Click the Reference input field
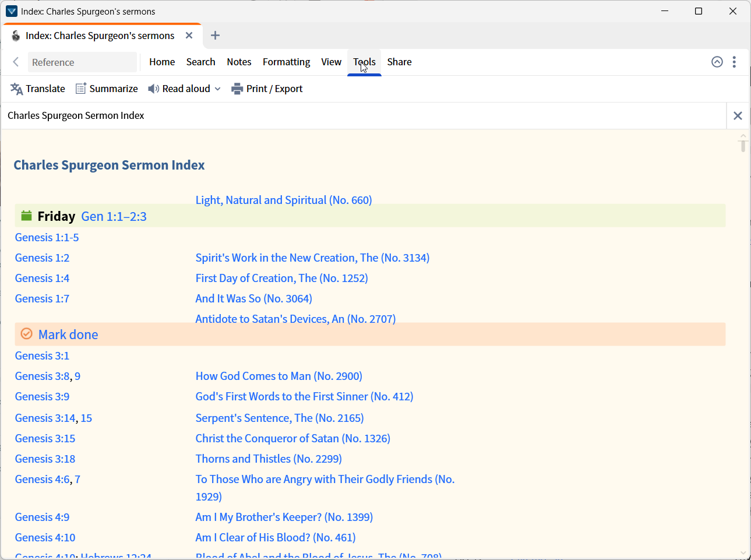Screen dimensions: 751x560 (82, 62)
